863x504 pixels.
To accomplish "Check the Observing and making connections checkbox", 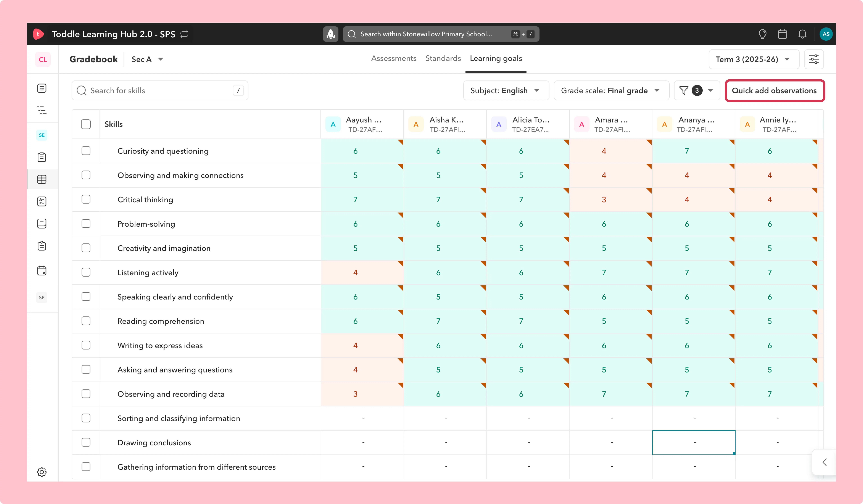I will point(86,175).
